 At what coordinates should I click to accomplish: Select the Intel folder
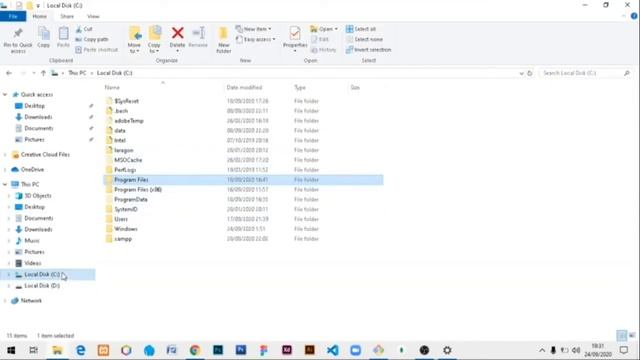pos(120,140)
